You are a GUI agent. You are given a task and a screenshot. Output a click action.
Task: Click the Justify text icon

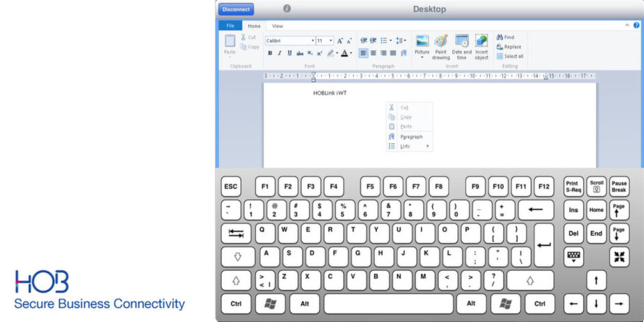point(393,53)
